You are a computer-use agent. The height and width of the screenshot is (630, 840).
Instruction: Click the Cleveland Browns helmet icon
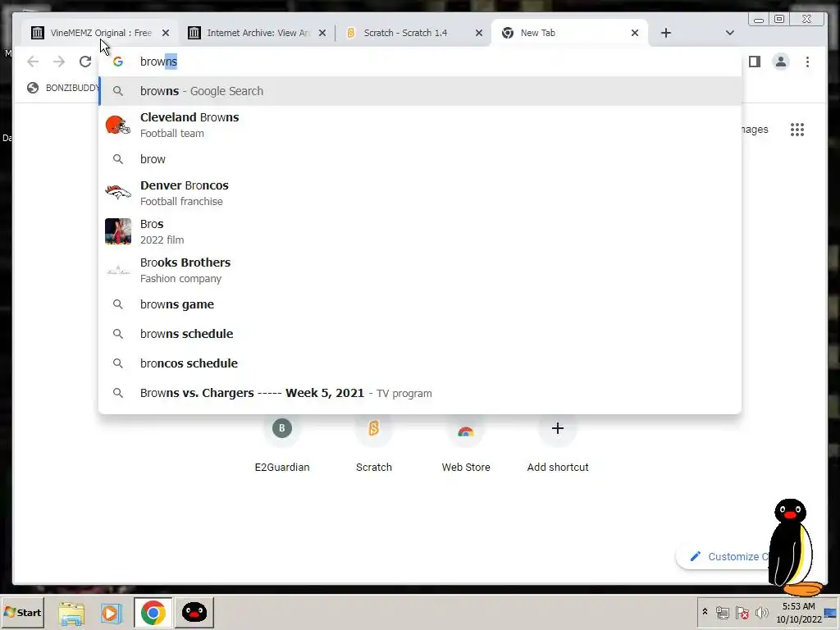click(118, 125)
